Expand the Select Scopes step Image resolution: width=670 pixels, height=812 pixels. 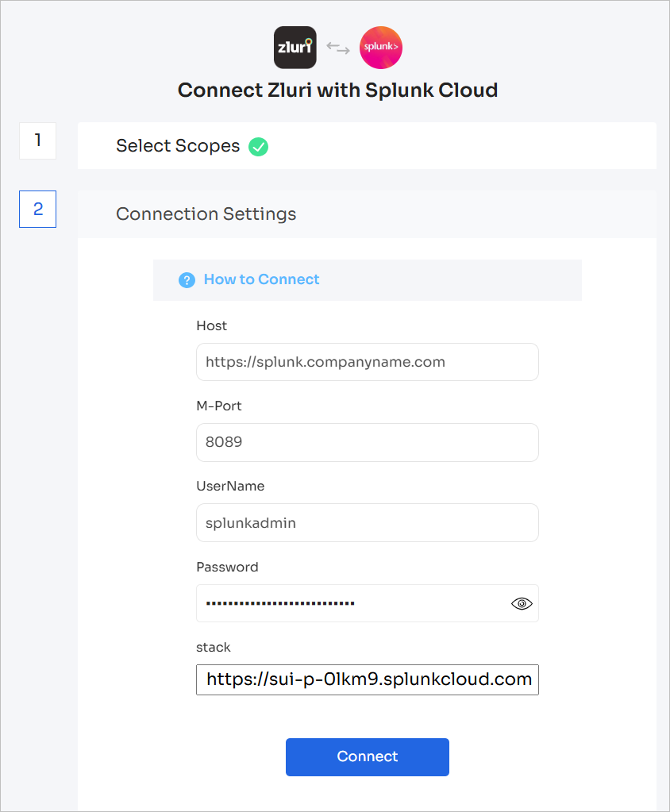(x=367, y=145)
